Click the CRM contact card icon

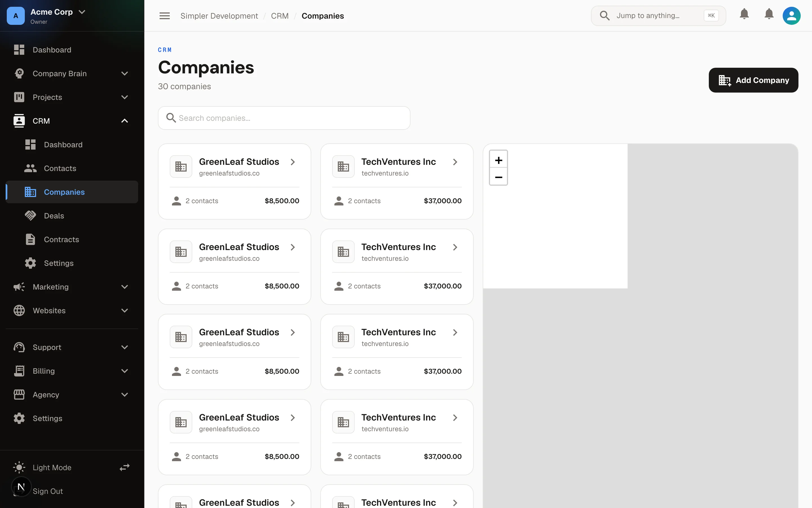[x=19, y=121]
